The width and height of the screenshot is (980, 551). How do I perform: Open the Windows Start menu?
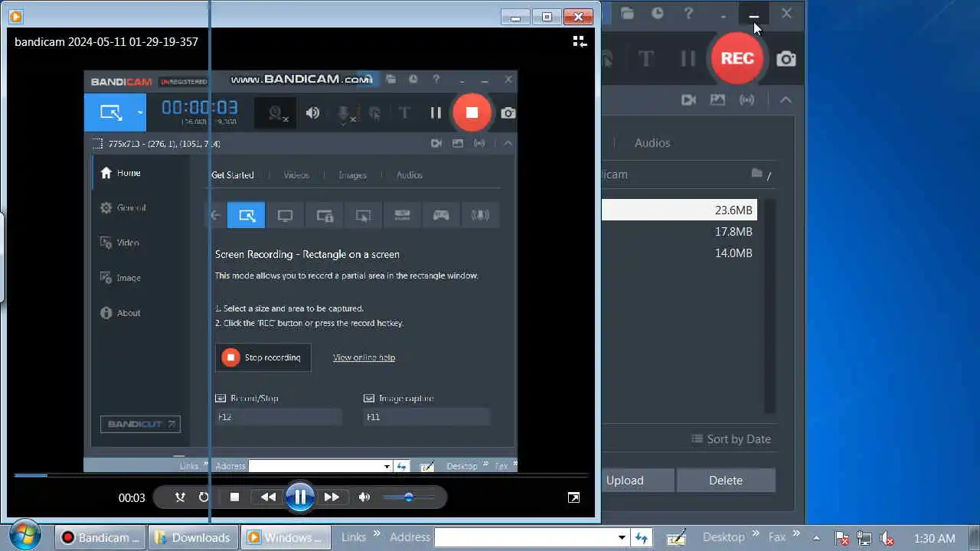point(25,536)
